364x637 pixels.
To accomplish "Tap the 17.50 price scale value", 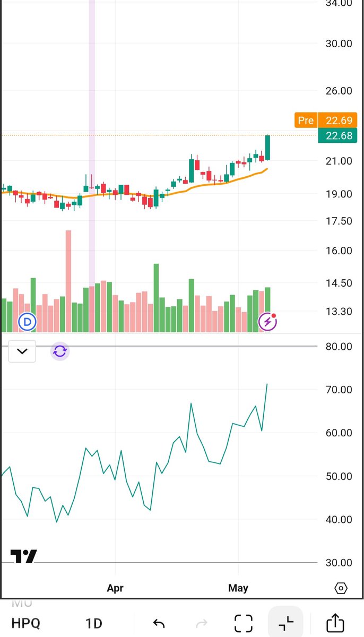I will click(339, 221).
